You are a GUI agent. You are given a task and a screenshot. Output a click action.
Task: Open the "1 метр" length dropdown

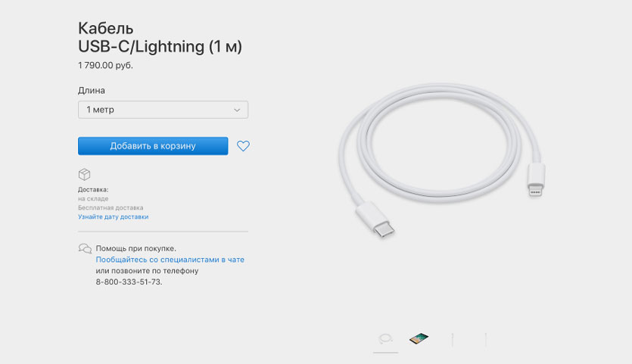[163, 110]
